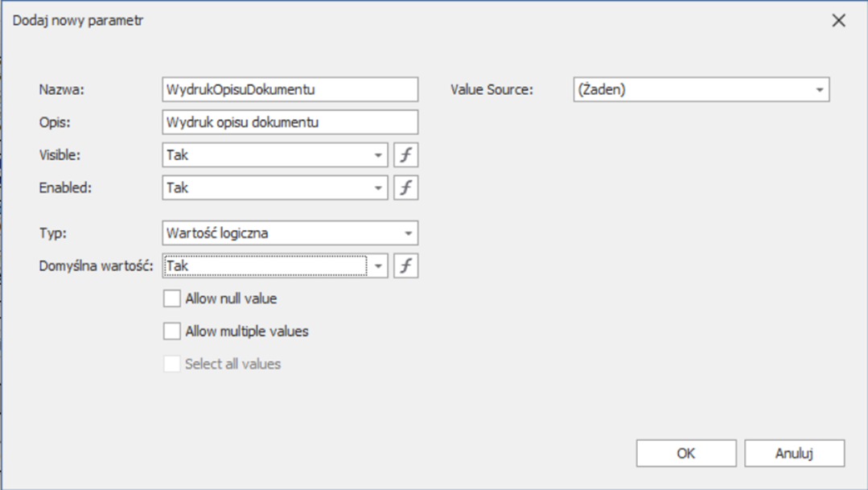Open the Value Source dropdown list
The width and height of the screenshot is (868, 490).
(819, 90)
